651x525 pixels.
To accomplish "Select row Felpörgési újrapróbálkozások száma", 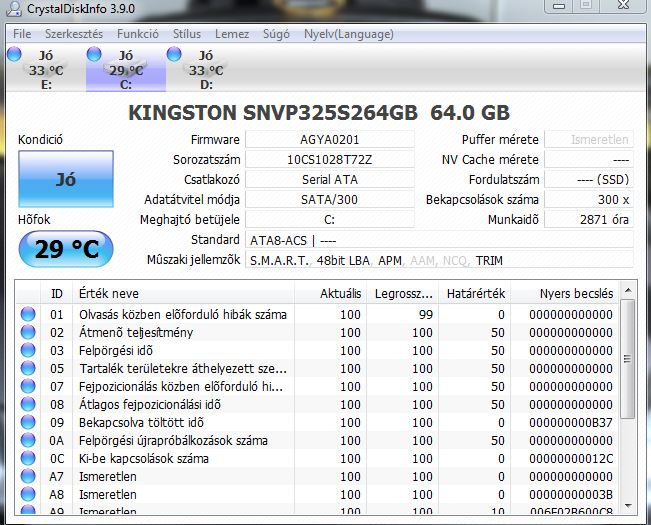I will [x=318, y=440].
